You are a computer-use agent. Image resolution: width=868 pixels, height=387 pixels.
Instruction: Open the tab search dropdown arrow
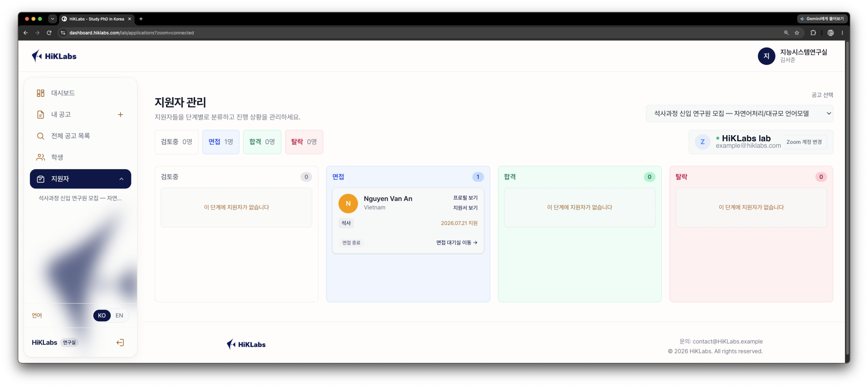click(53, 19)
